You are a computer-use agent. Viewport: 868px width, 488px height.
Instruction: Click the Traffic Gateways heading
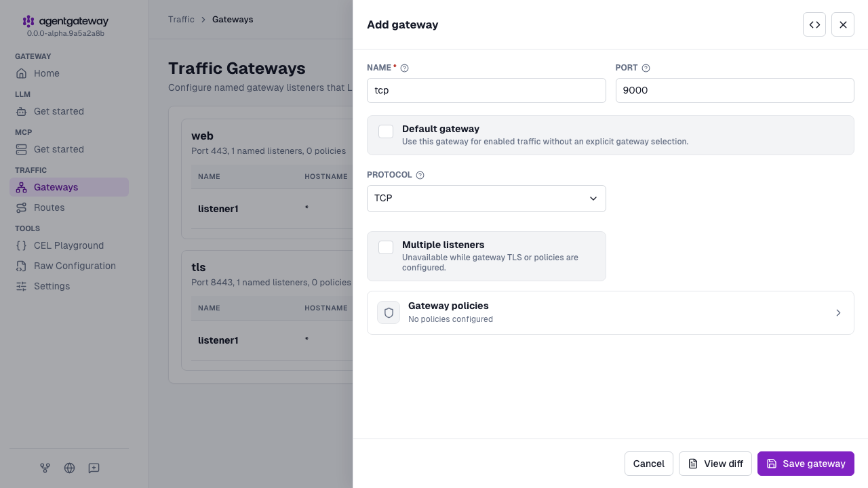pyautogui.click(x=237, y=68)
